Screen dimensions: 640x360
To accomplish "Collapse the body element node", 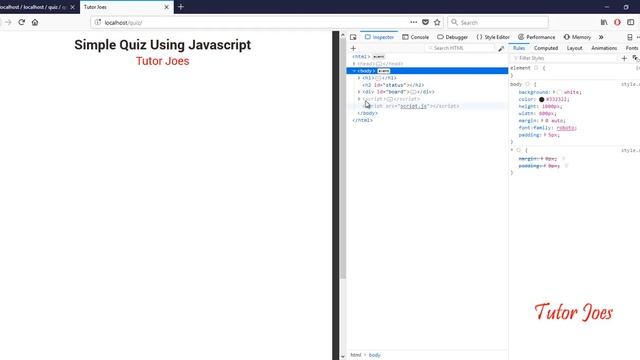I will [354, 71].
